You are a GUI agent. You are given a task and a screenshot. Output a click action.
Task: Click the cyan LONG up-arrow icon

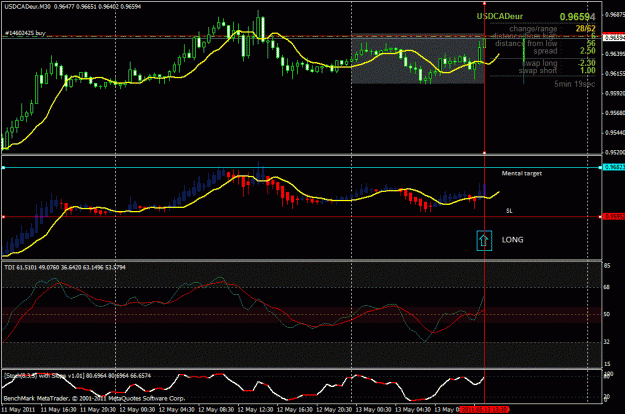(x=484, y=241)
